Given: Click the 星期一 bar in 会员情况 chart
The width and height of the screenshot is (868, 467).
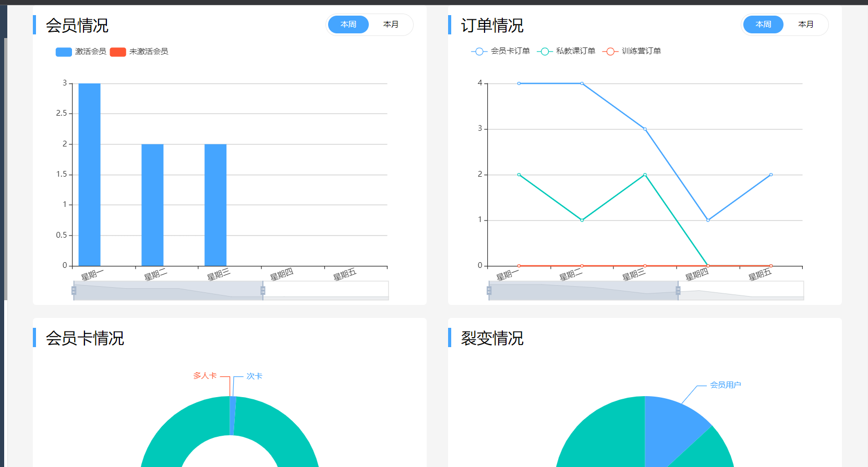Looking at the screenshot, I should point(89,175).
